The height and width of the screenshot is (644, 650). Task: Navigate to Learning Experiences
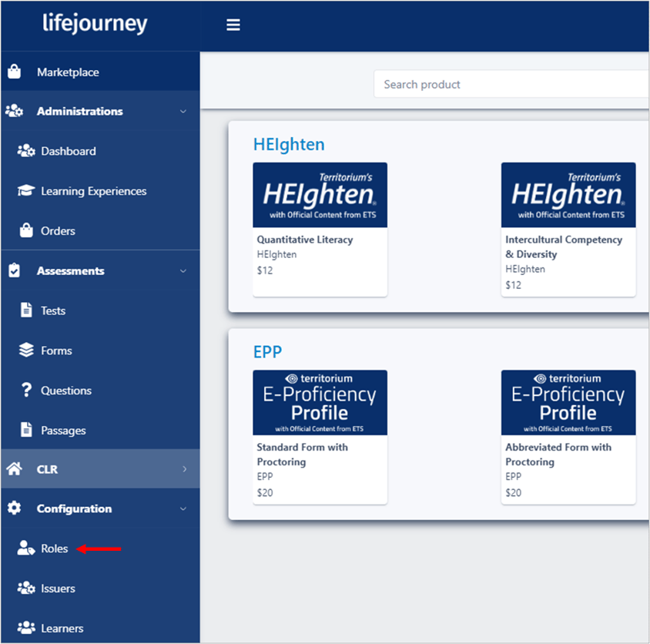pyautogui.click(x=92, y=191)
